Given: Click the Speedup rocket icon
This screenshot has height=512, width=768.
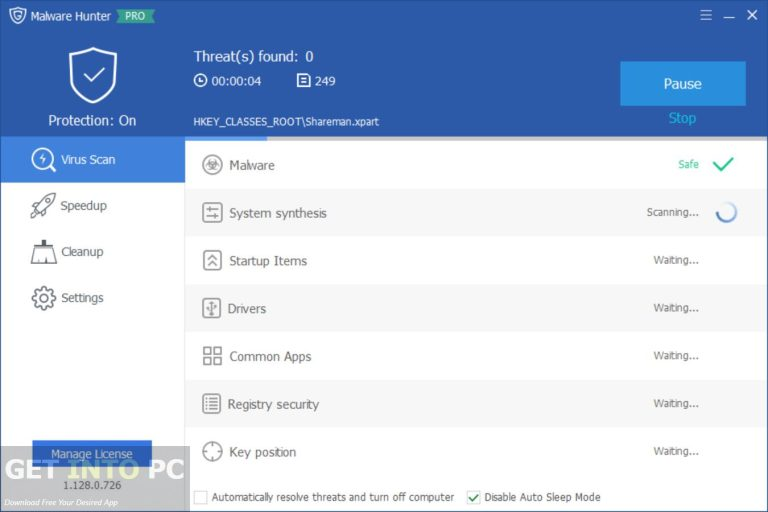Looking at the screenshot, I should (x=43, y=205).
